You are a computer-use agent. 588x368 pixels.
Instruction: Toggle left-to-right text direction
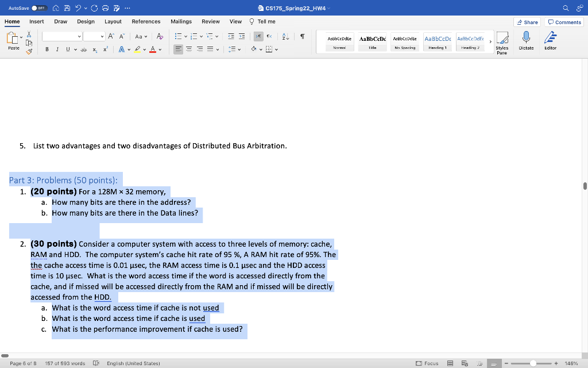pyautogui.click(x=258, y=36)
